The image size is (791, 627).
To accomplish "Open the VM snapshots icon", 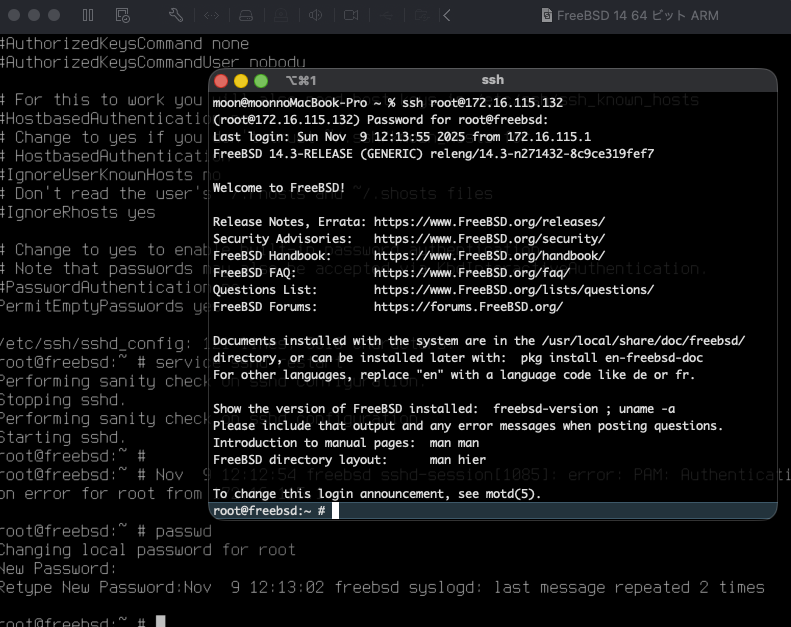I will pos(122,16).
